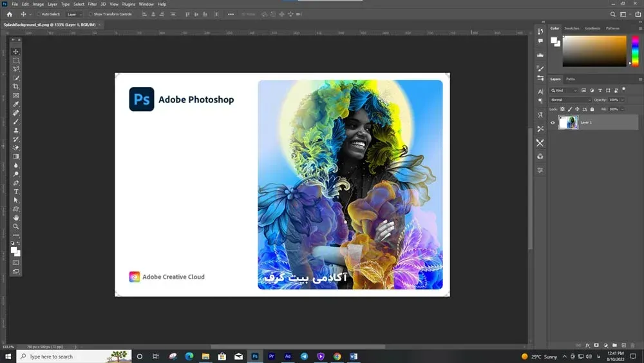Select the Eraser tool
Screen dimensions: 644x363
[15, 148]
